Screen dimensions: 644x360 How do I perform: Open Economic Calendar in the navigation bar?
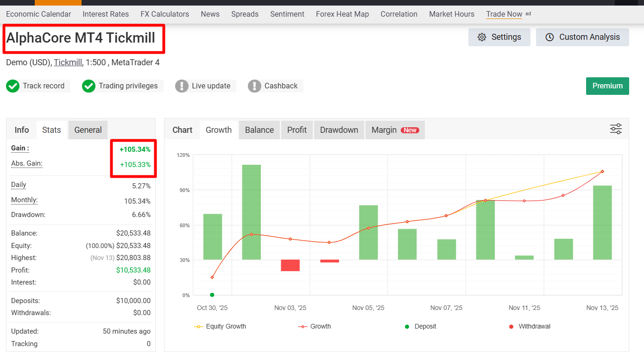[38, 14]
